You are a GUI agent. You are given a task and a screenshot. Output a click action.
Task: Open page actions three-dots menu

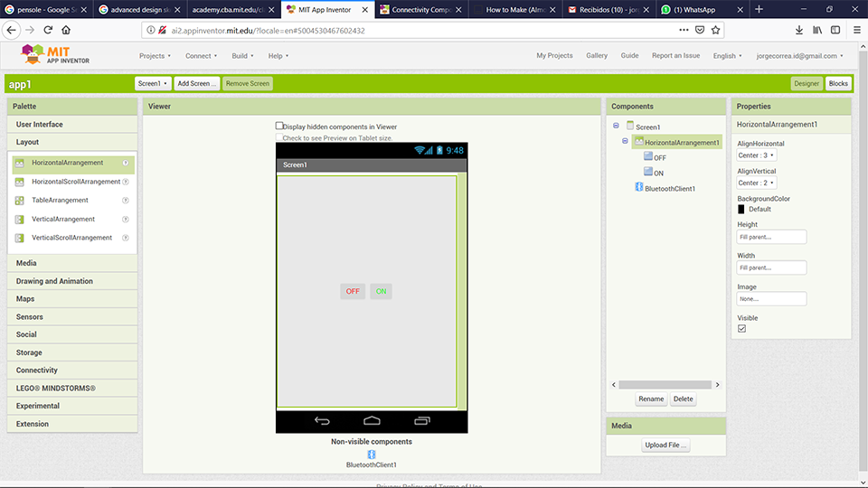[684, 30]
